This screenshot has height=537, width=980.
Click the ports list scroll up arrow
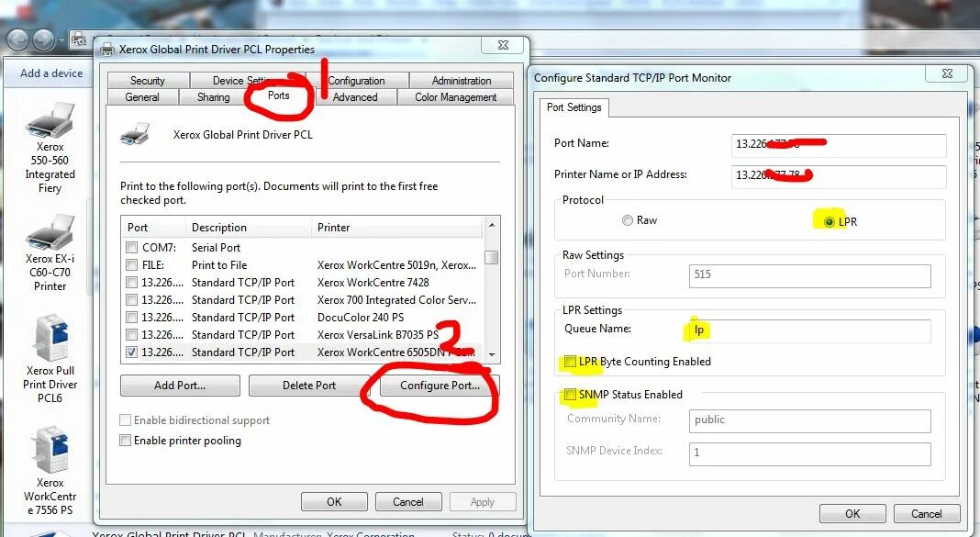pos(492,225)
